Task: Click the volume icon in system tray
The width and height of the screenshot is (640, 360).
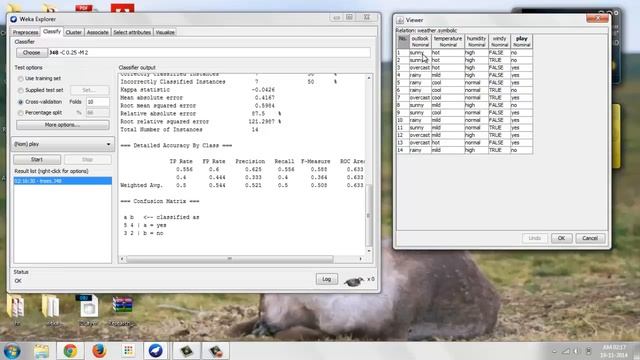Action: click(576, 351)
